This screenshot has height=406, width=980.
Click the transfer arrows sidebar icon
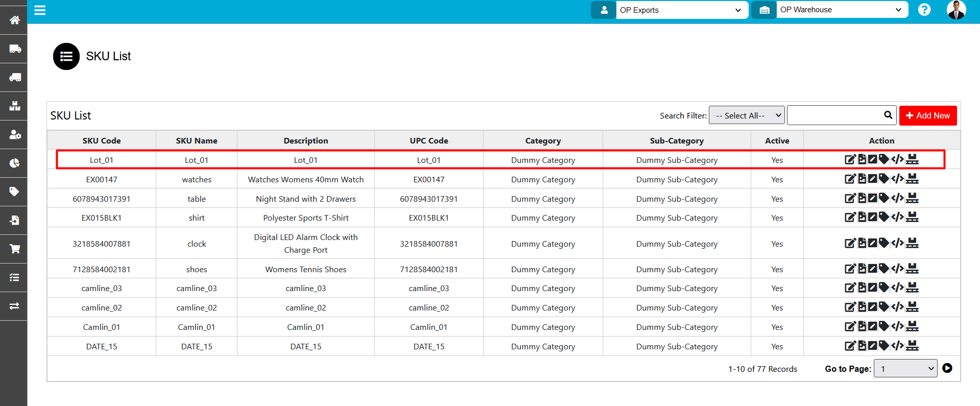(14, 306)
